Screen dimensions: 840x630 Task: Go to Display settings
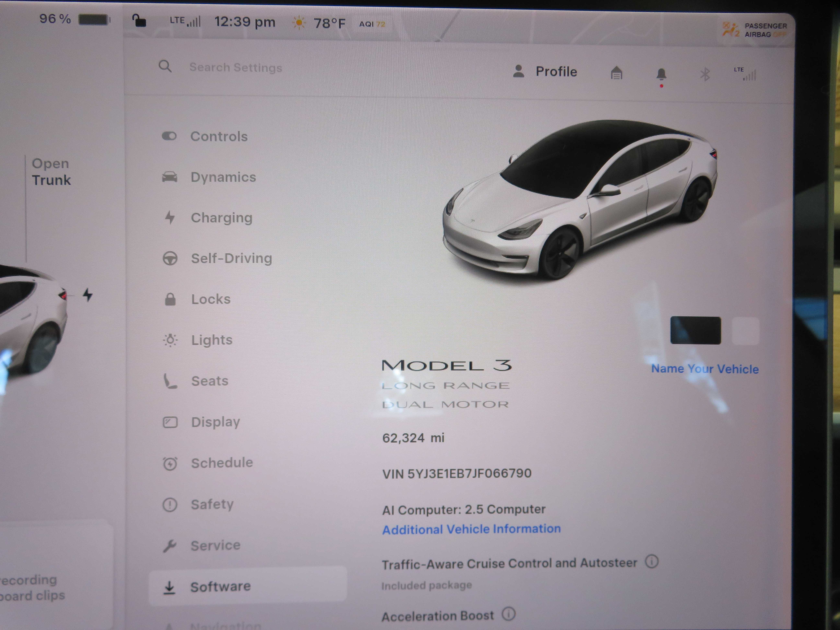(x=202, y=422)
